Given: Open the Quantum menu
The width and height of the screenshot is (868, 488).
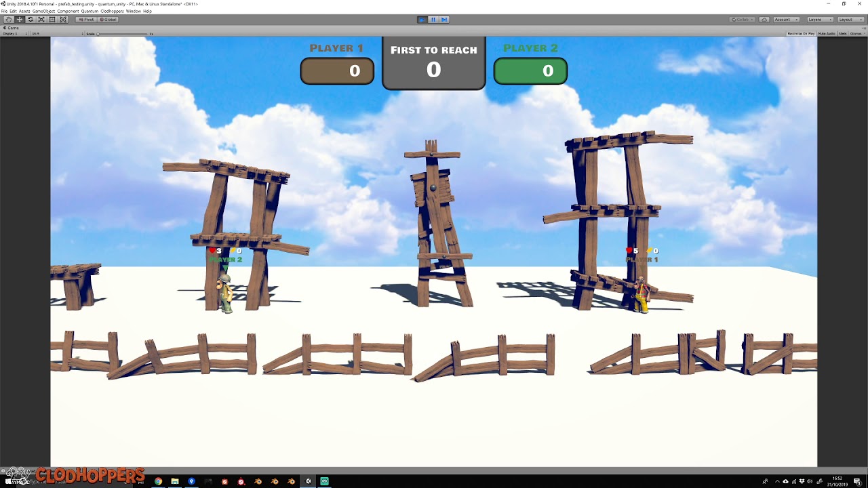Looking at the screenshot, I should coord(90,12).
